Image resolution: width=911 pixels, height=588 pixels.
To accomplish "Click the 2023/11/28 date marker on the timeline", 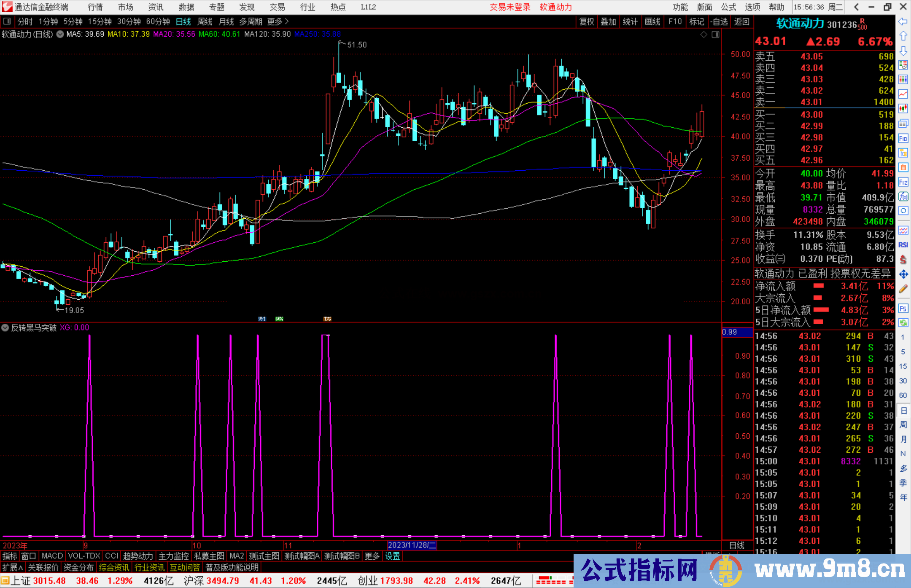I will 412,545.
